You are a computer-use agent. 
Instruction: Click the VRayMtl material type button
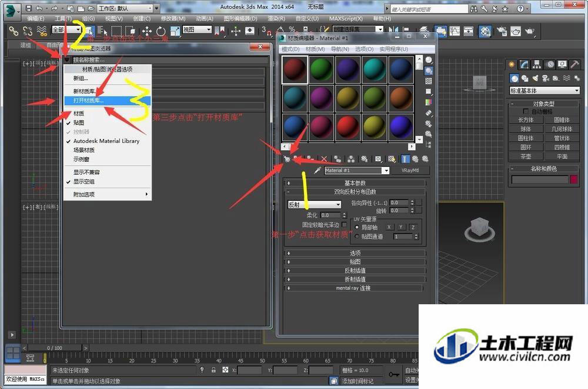[x=410, y=171]
